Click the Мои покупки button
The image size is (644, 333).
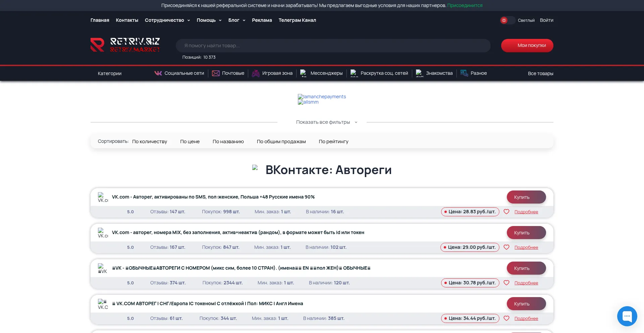tap(527, 46)
